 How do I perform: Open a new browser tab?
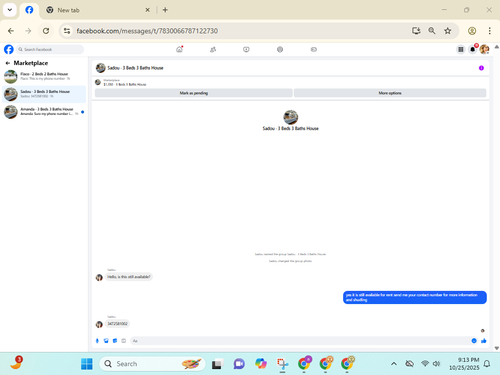[165, 10]
